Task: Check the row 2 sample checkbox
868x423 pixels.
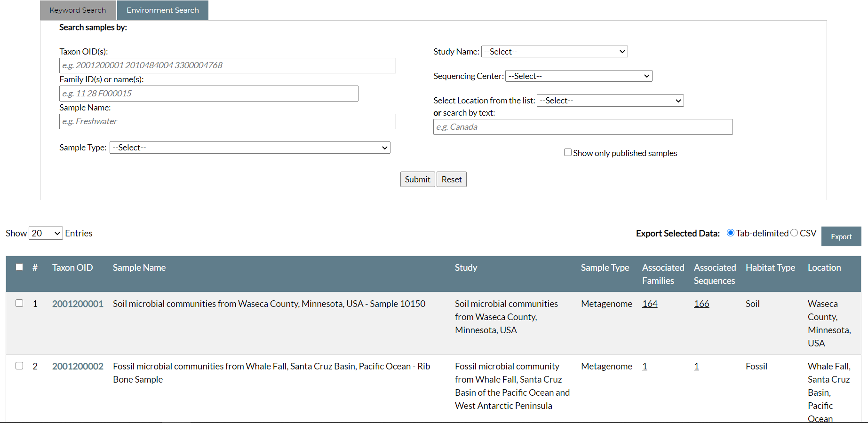Action: [x=19, y=366]
